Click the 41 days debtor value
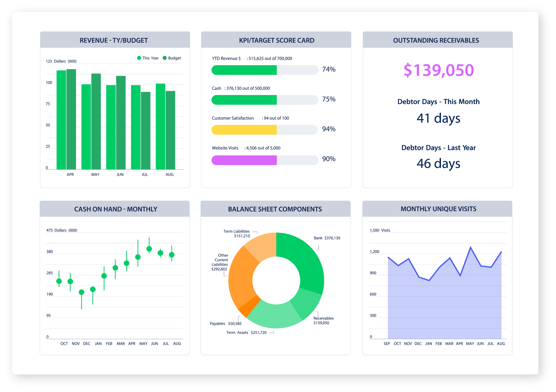Image resolution: width=556 pixels, height=392 pixels. tap(438, 118)
